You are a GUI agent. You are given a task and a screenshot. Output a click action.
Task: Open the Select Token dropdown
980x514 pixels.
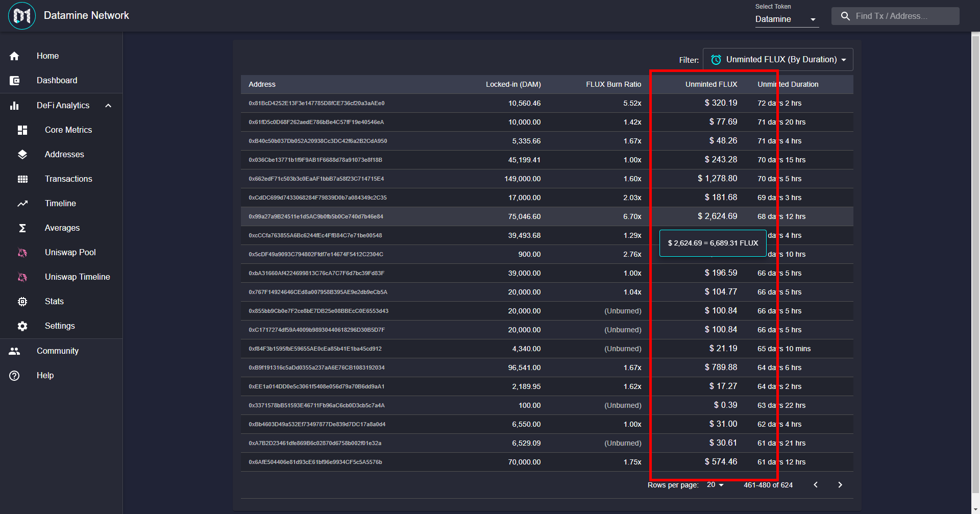pos(787,19)
